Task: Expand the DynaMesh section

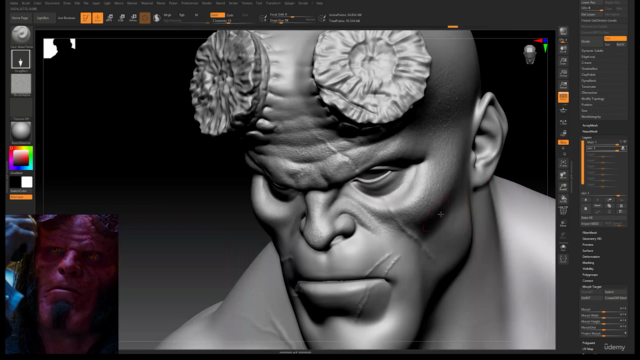Action: pos(589,80)
